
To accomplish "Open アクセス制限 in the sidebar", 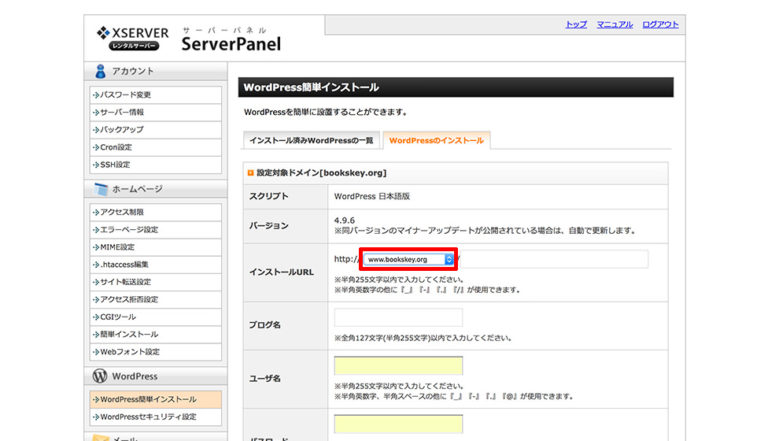I will pyautogui.click(x=156, y=212).
